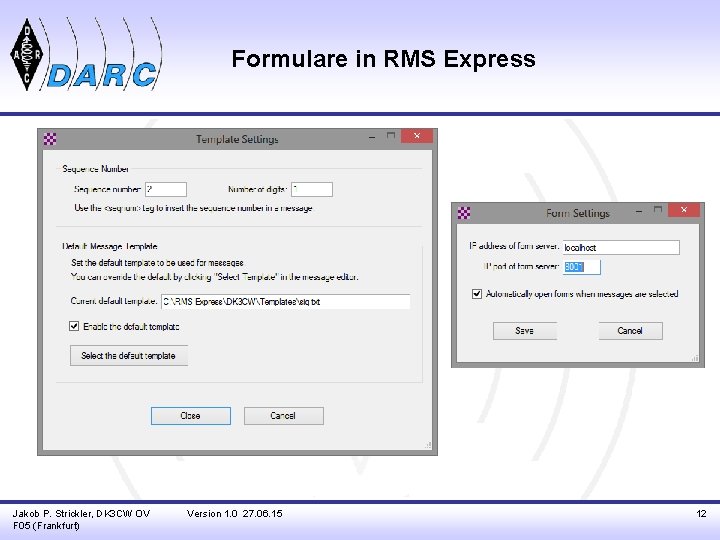
Task: Click the Form Settings title bar text
Action: (x=578, y=214)
